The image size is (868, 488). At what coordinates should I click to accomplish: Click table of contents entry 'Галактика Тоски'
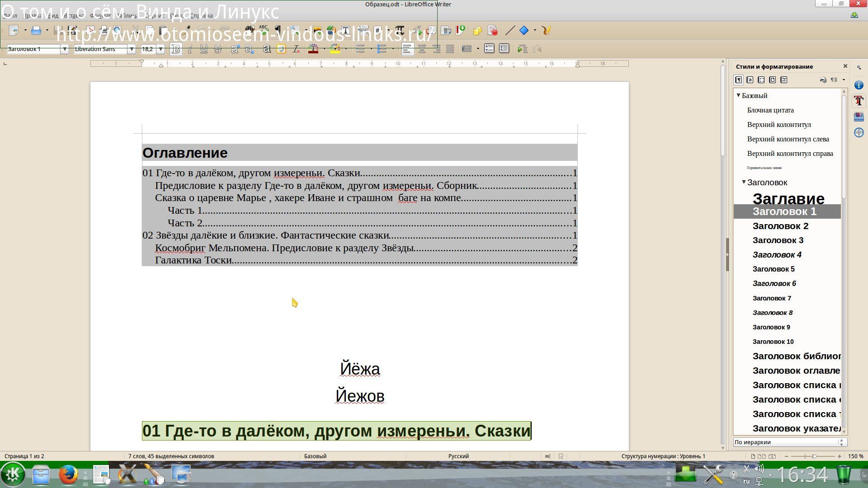tap(193, 260)
